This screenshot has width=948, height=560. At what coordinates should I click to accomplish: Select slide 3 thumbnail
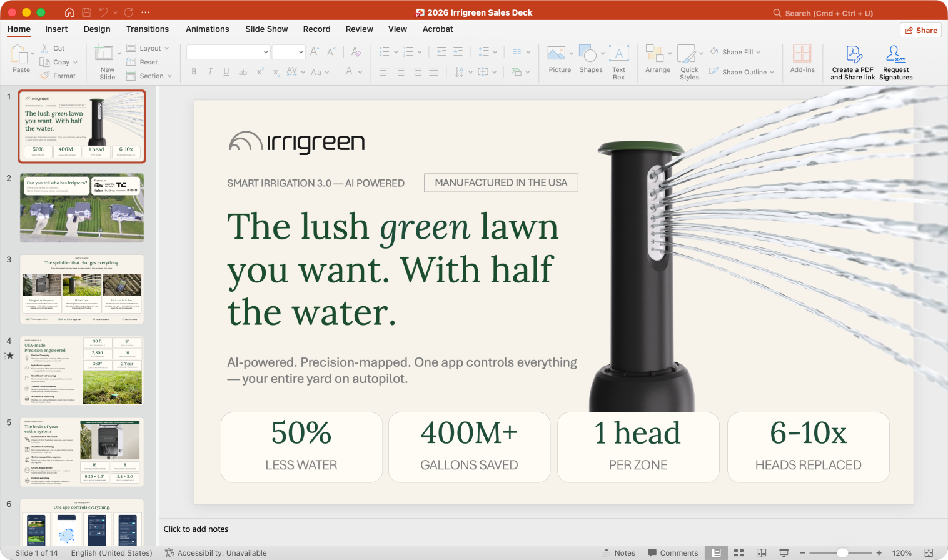coord(82,289)
